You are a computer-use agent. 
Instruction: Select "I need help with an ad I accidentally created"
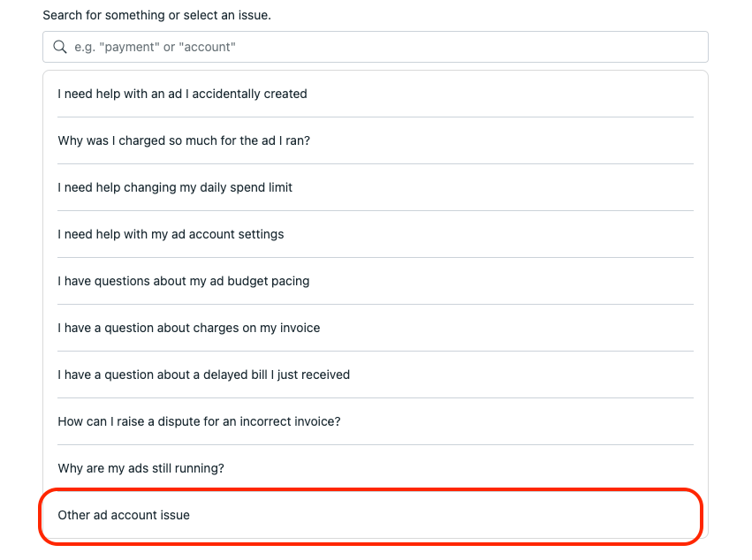[x=183, y=94]
